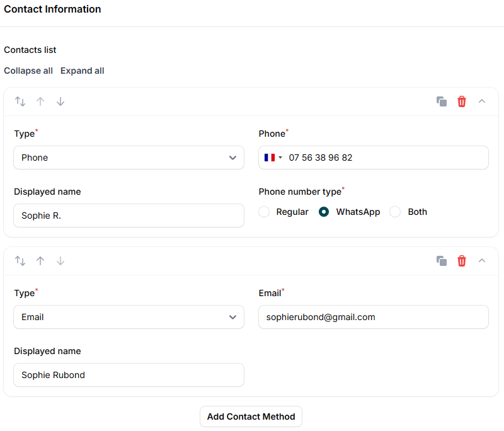Move the email contact up with arrow
Viewport: 504px width, 431px height.
(x=40, y=261)
